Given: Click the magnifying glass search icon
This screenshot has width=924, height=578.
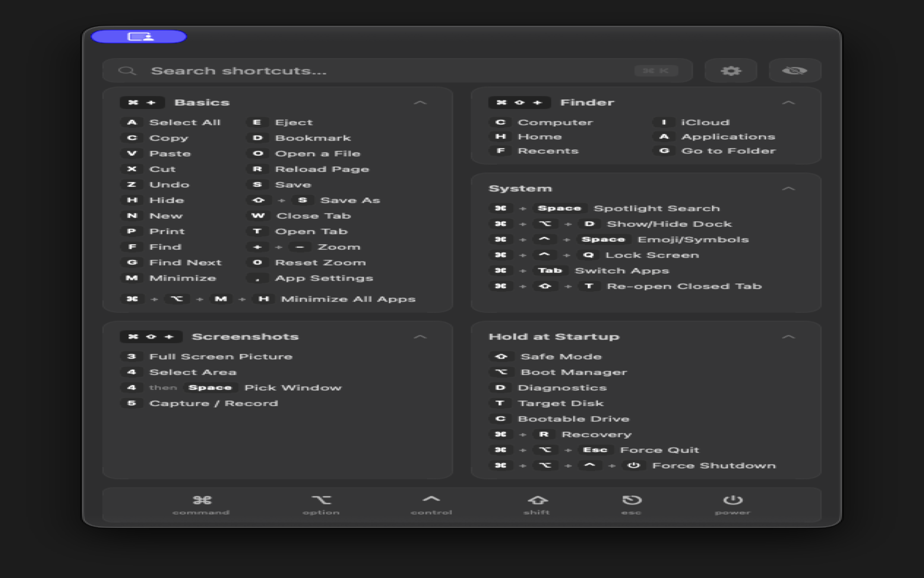Looking at the screenshot, I should pyautogui.click(x=127, y=71).
